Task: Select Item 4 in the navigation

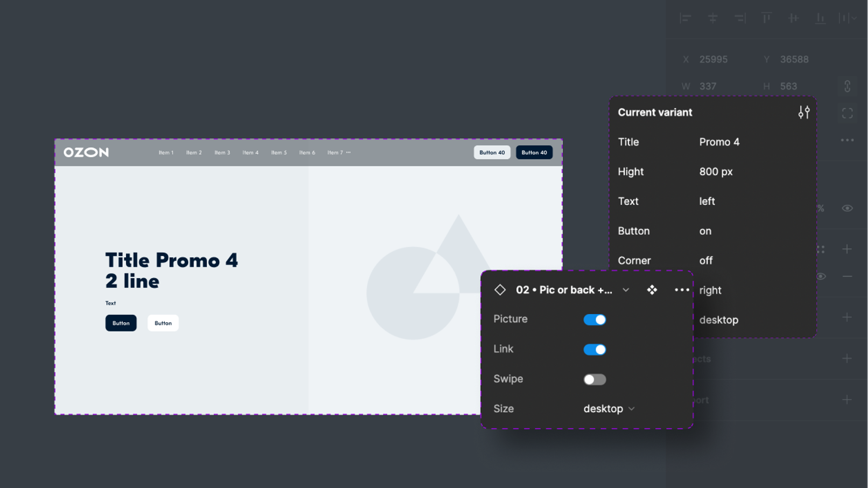Action: tap(250, 152)
